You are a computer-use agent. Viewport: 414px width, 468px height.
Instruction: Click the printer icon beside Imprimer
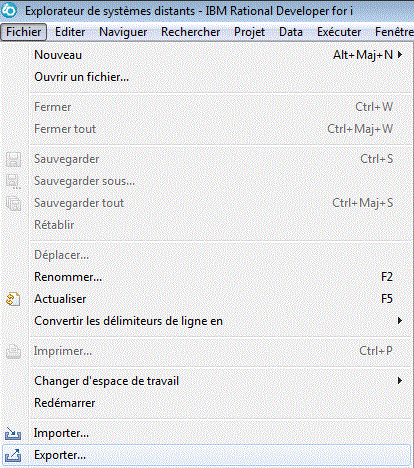pos(13,351)
